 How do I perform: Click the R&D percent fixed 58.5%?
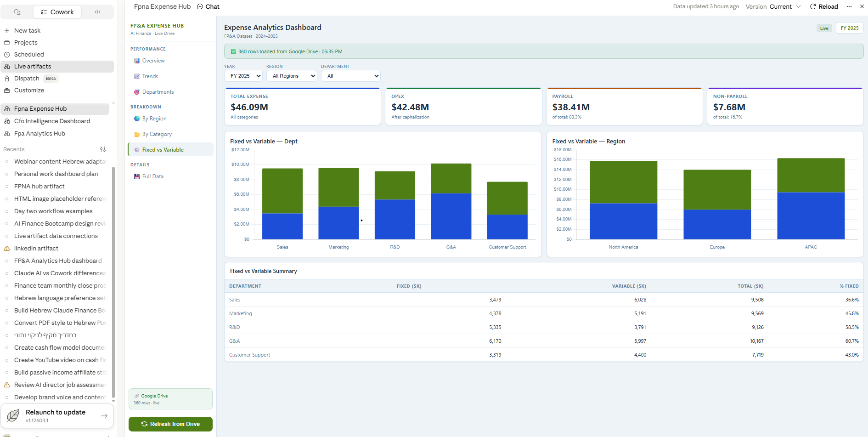(852, 327)
